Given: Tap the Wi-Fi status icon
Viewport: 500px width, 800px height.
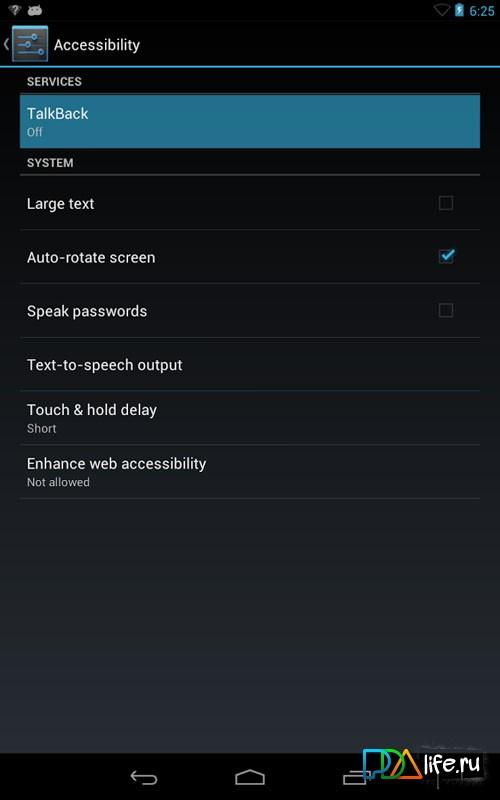Looking at the screenshot, I should tap(441, 10).
